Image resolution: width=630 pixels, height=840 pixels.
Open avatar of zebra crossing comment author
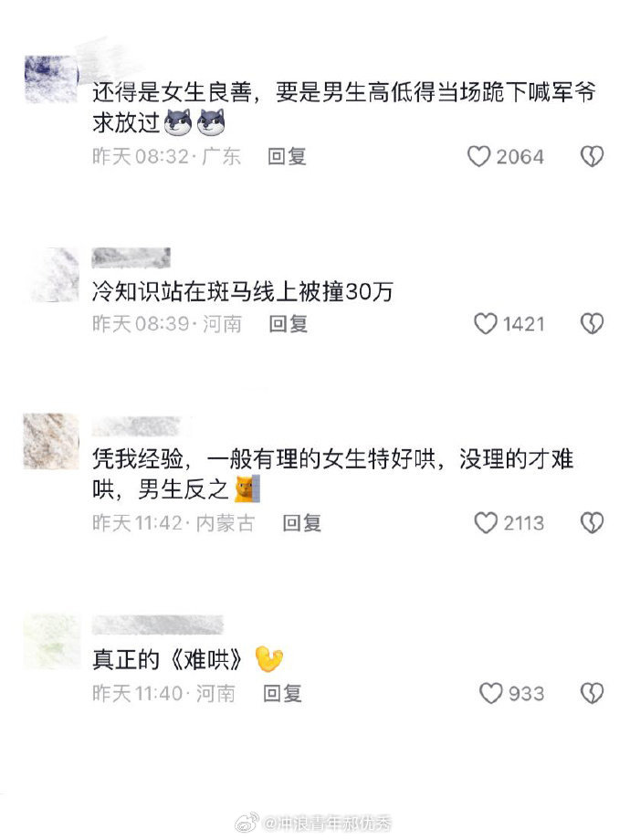coord(54,274)
